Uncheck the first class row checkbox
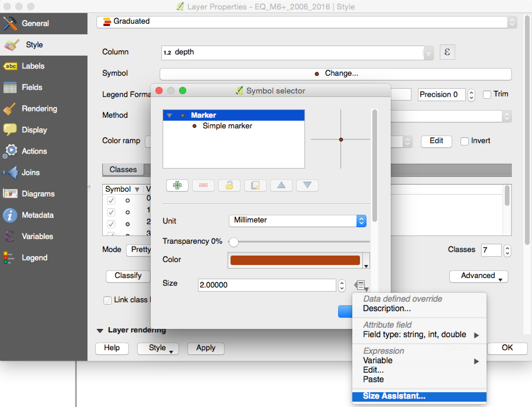Viewport: 532px width, 407px height. 111,201
